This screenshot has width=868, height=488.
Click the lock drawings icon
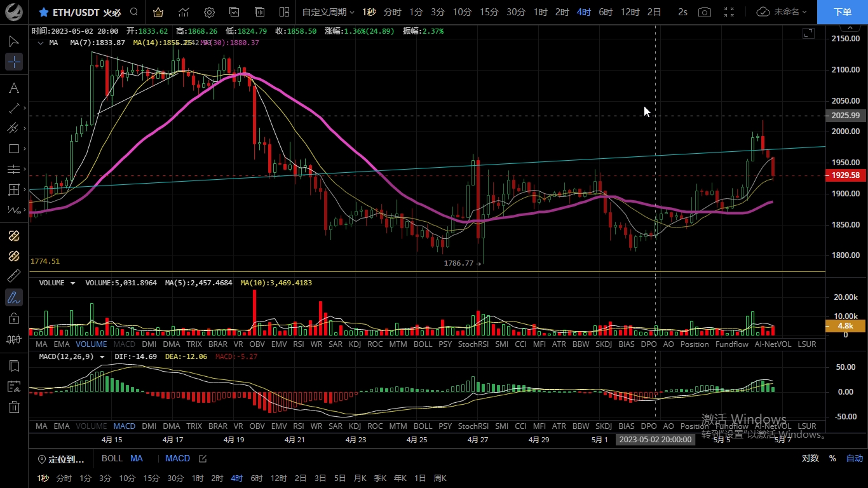[14, 318]
